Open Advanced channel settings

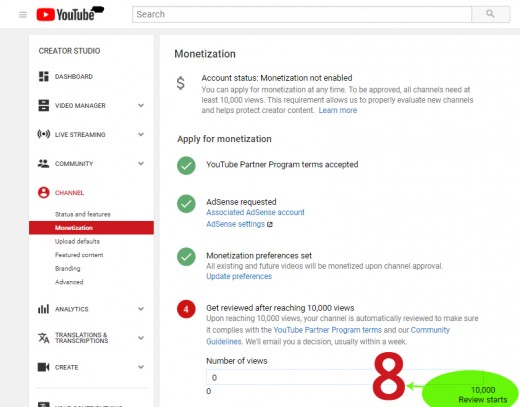69,282
